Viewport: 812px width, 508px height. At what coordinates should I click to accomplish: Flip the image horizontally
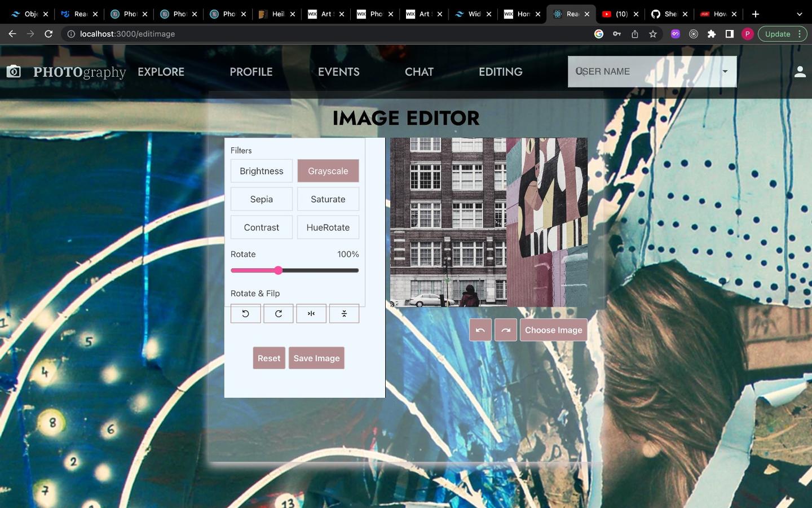(311, 314)
